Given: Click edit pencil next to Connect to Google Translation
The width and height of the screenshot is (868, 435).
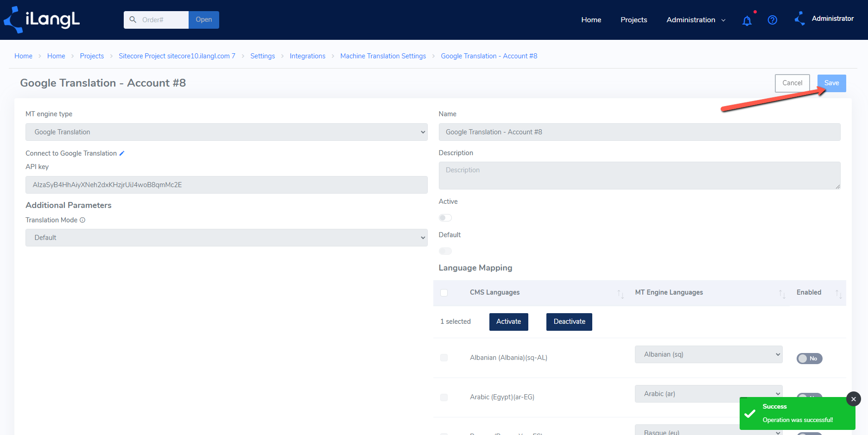Looking at the screenshot, I should point(122,153).
